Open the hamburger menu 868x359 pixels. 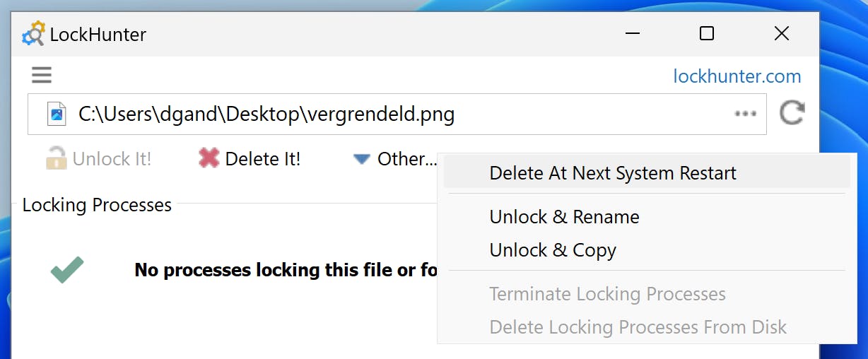(x=42, y=75)
